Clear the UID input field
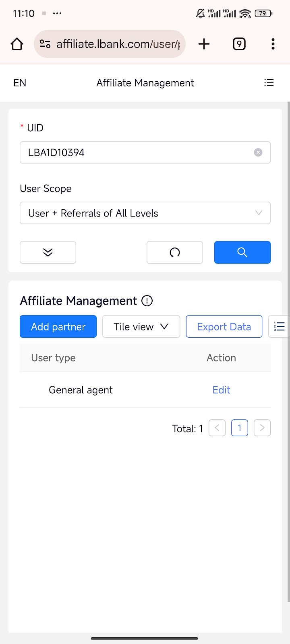Image resolution: width=290 pixels, height=644 pixels. (x=258, y=153)
